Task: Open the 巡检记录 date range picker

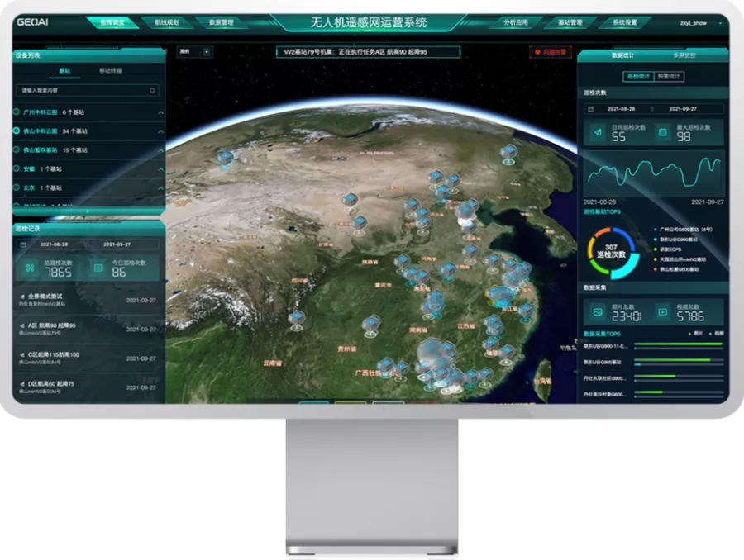Action: (88, 244)
